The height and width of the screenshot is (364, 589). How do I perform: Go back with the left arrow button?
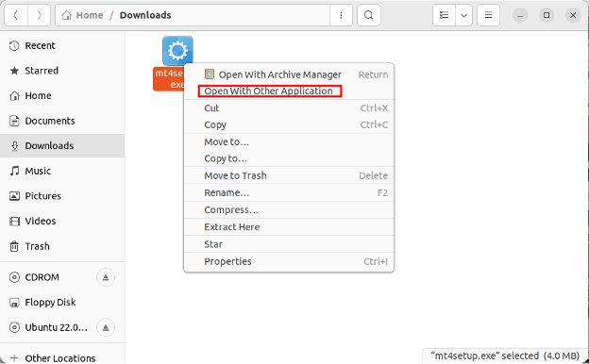[16, 15]
